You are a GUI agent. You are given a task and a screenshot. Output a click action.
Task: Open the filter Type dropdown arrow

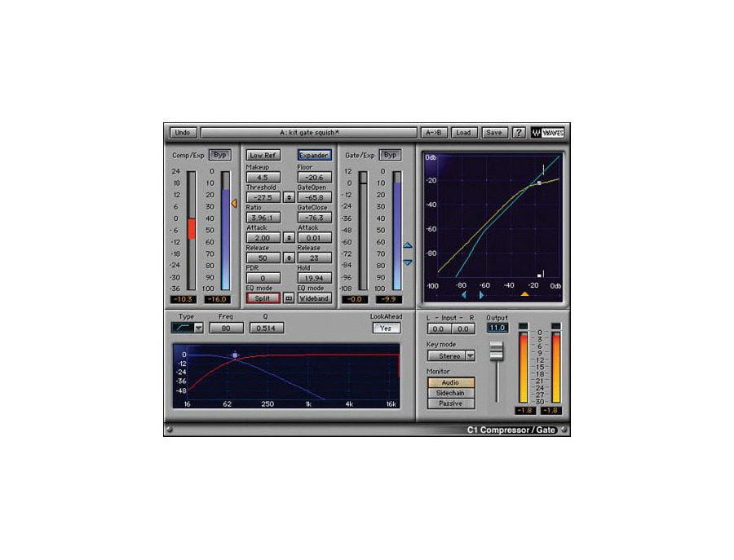click(199, 328)
